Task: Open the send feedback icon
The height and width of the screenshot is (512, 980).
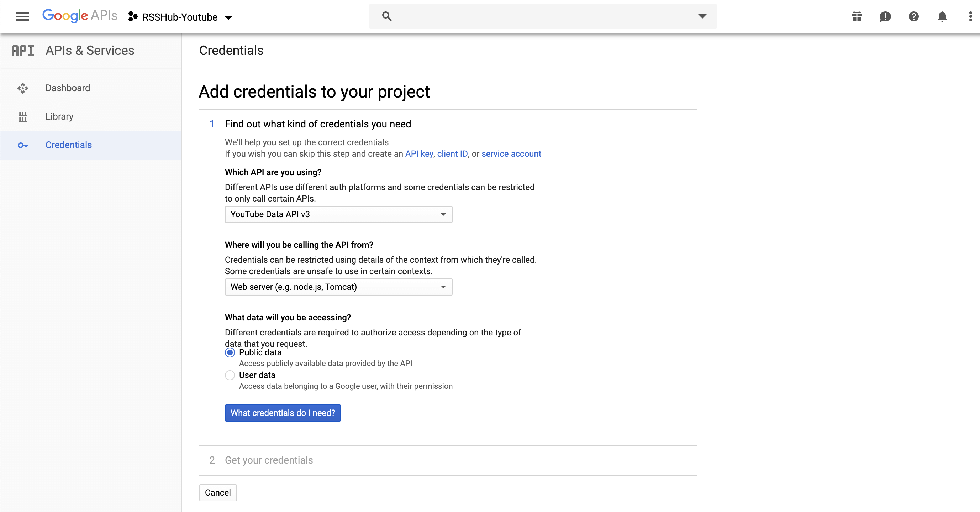Action: (885, 16)
